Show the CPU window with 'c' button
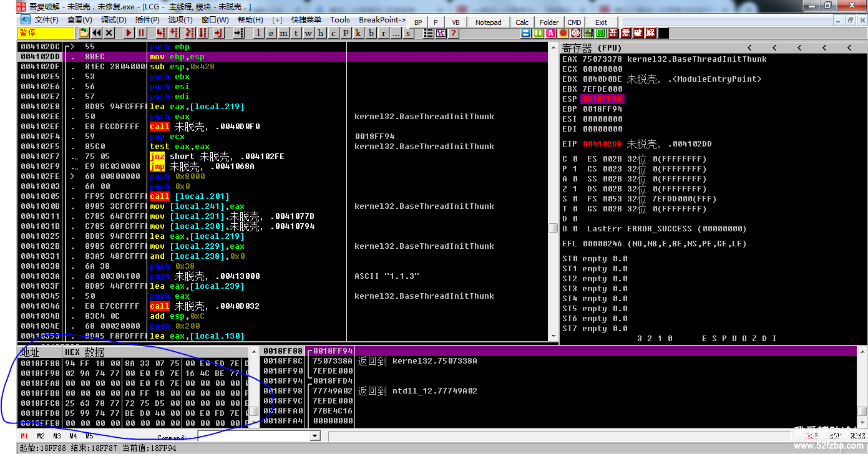Viewport: 868px width, 454px height. click(333, 33)
